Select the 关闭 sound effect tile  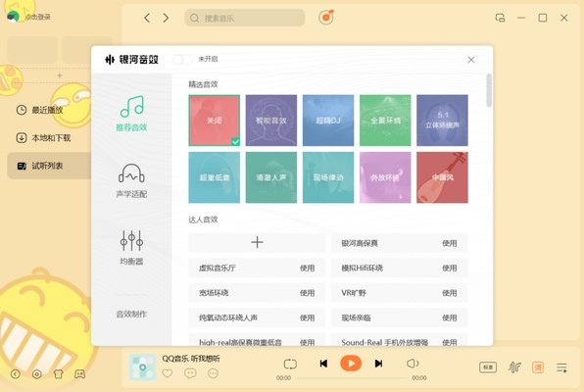(215, 121)
